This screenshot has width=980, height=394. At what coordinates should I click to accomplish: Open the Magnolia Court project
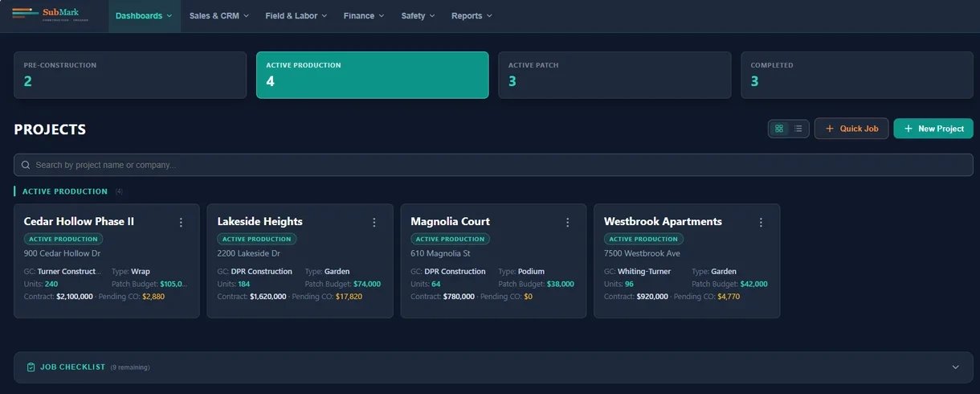[x=450, y=221]
